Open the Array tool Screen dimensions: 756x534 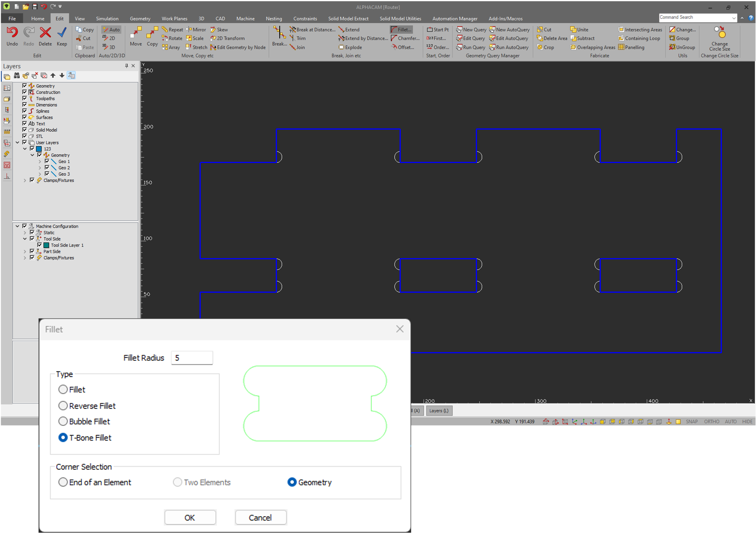point(171,47)
